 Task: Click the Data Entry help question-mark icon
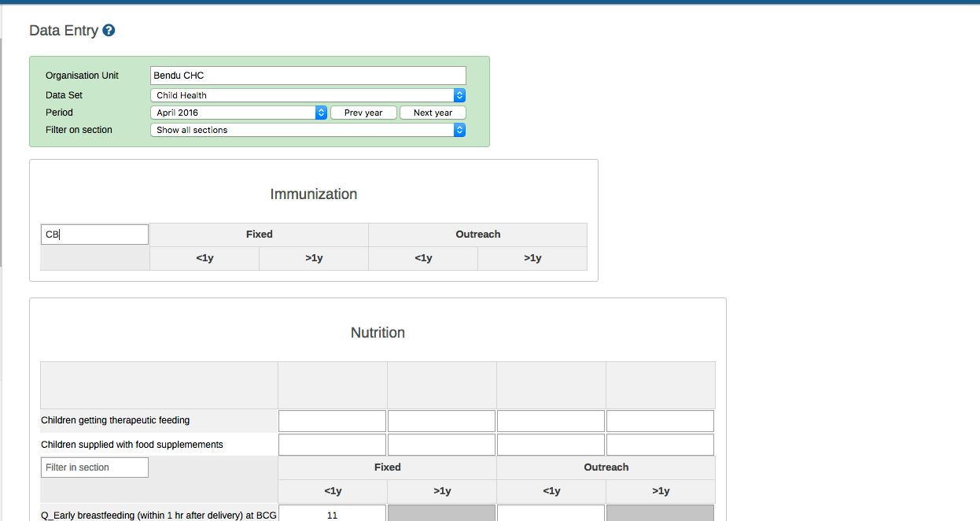(x=109, y=31)
